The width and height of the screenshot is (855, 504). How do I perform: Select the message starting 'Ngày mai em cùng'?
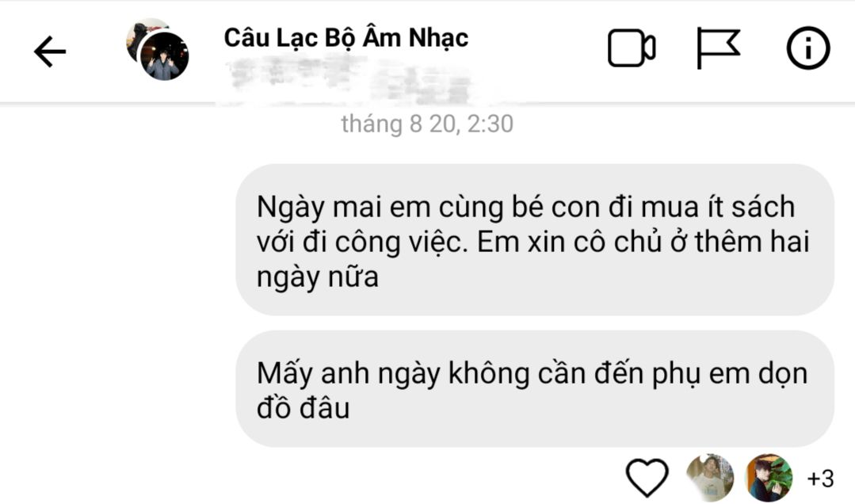pos(535,240)
